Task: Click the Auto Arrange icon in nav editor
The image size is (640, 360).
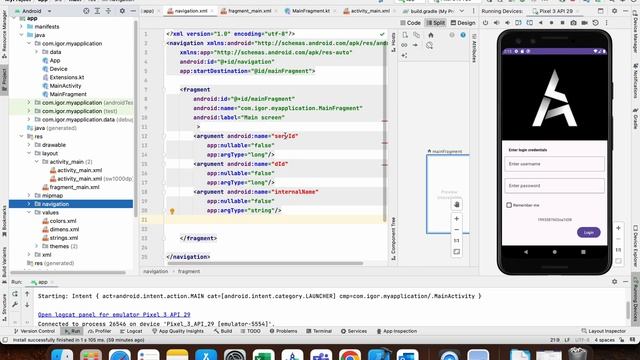Action: tap(404, 55)
